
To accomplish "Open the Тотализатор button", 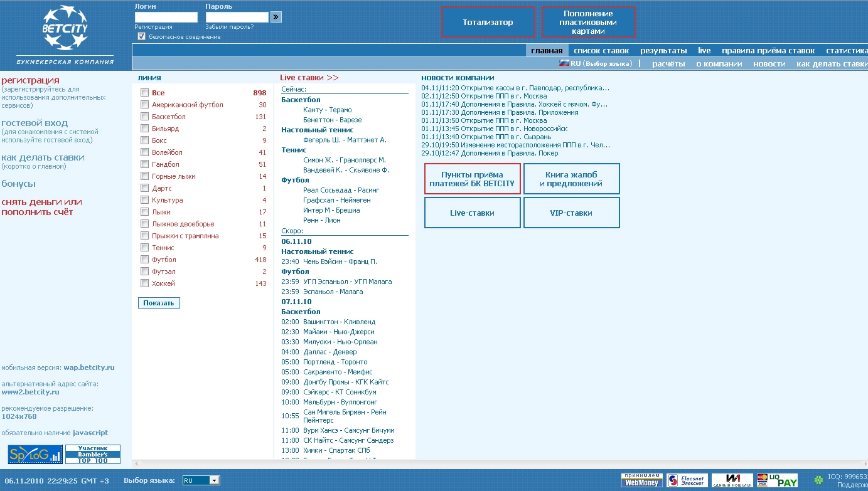I will point(488,23).
